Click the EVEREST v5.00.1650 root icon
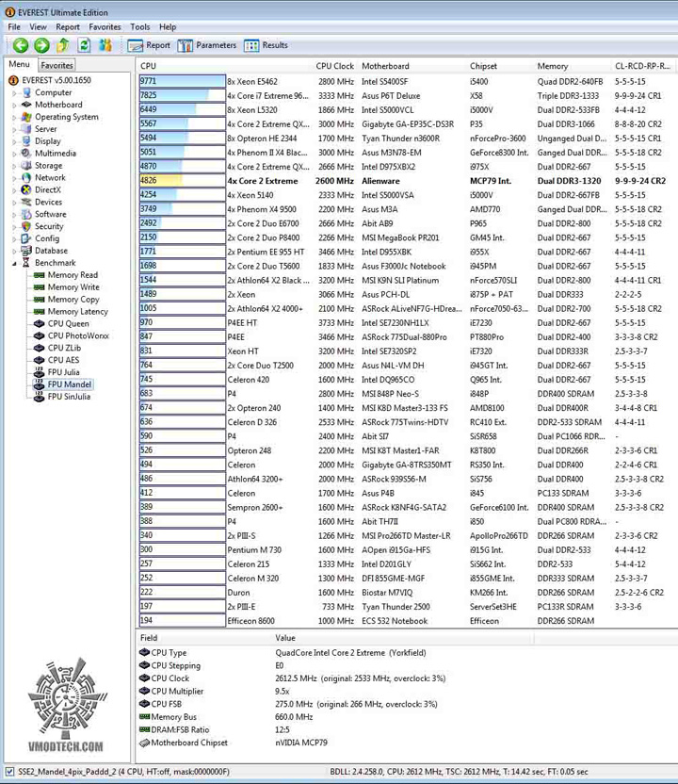This screenshot has width=678, height=784. pos(13,80)
